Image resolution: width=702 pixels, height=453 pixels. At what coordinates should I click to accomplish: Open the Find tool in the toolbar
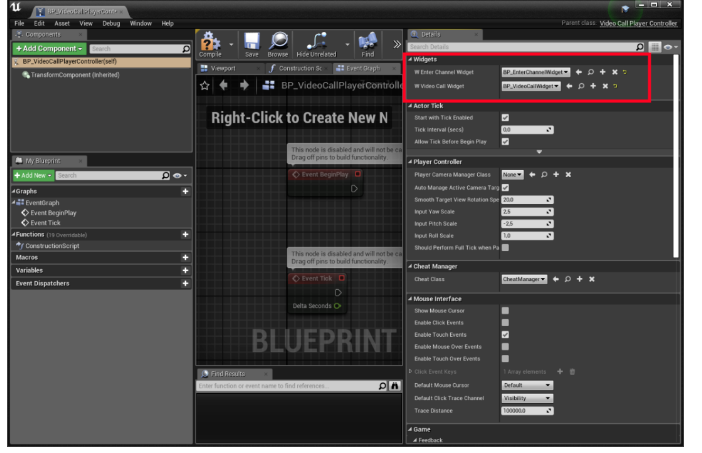tap(368, 44)
